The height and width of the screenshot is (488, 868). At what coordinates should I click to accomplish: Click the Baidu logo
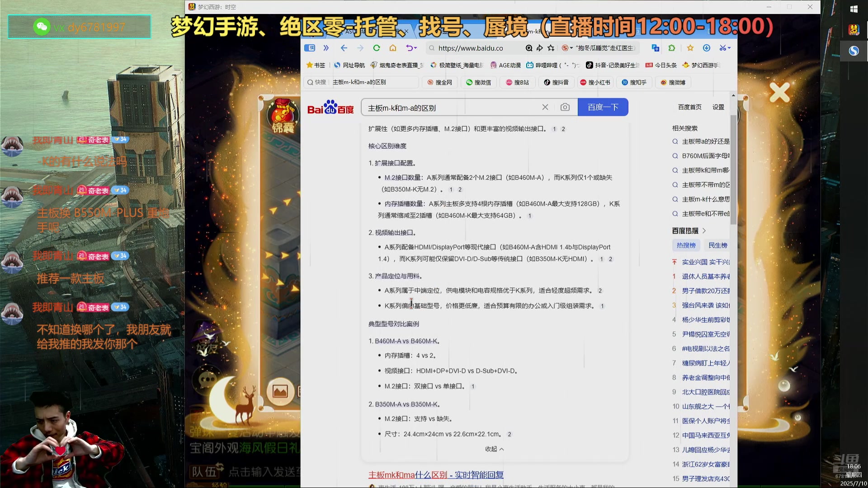click(330, 108)
